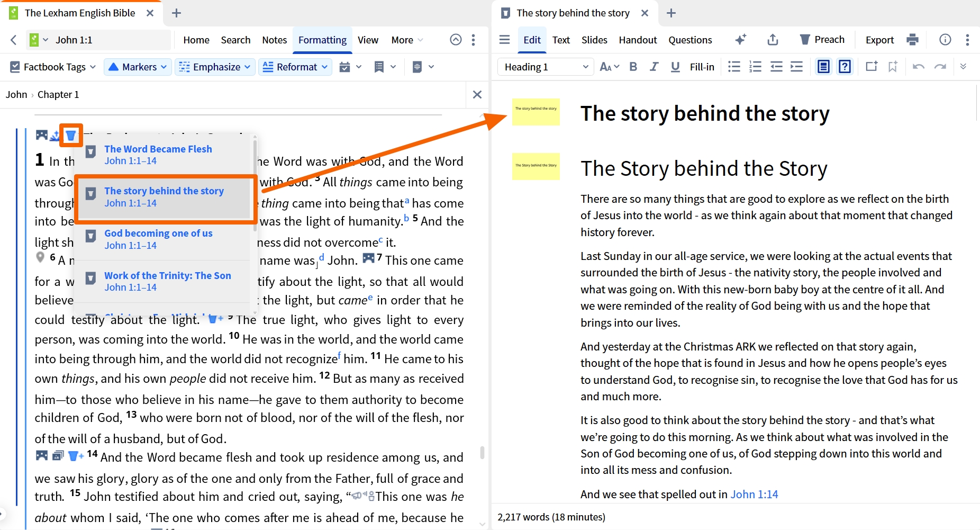Toggle italic formatting

(x=654, y=67)
